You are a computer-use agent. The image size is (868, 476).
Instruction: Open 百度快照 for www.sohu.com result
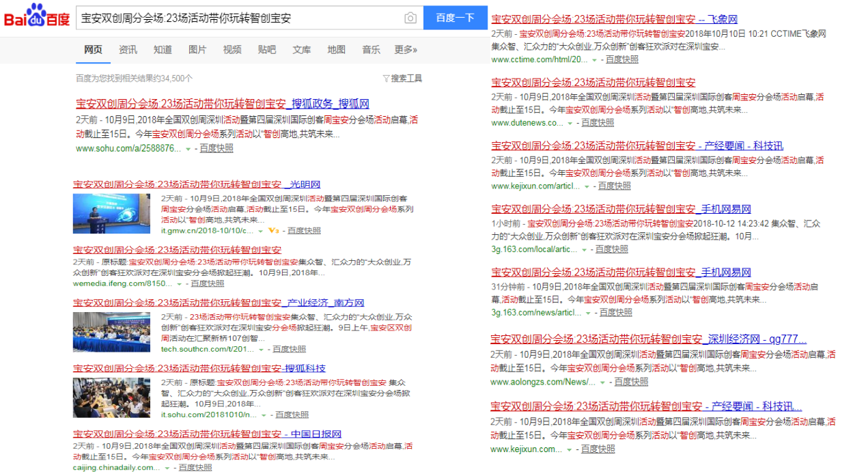click(x=216, y=148)
